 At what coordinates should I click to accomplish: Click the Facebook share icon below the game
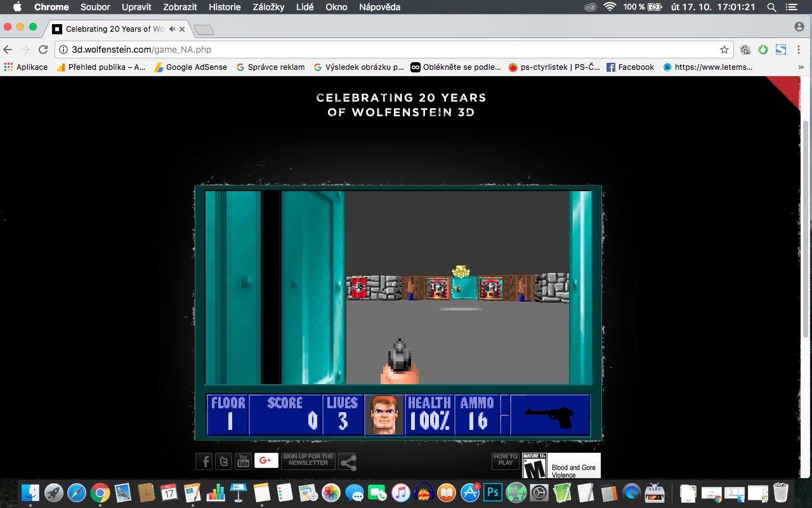[204, 461]
